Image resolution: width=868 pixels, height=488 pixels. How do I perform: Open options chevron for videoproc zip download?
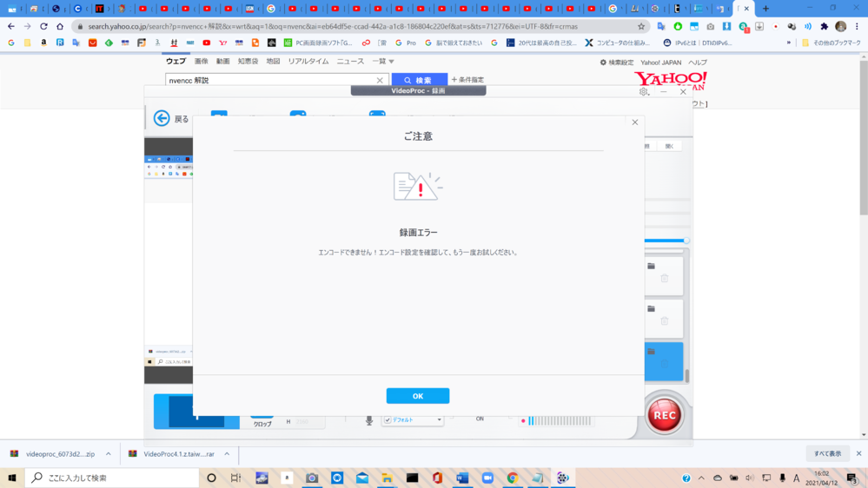109,454
